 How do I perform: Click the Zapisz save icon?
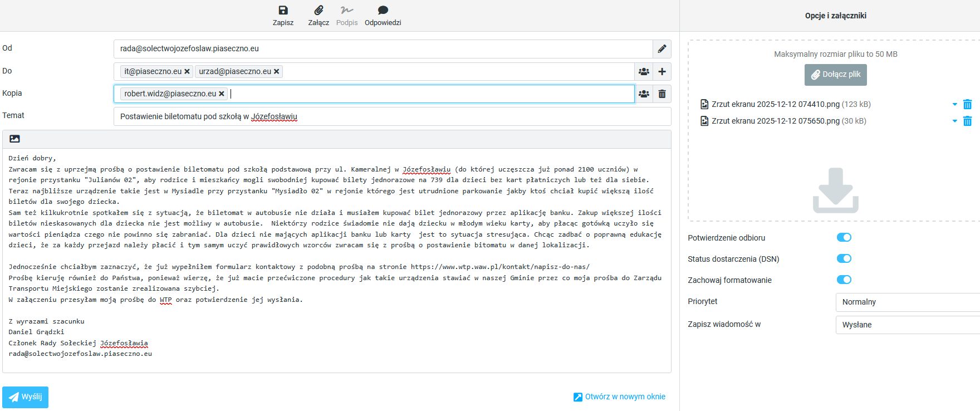point(283,11)
